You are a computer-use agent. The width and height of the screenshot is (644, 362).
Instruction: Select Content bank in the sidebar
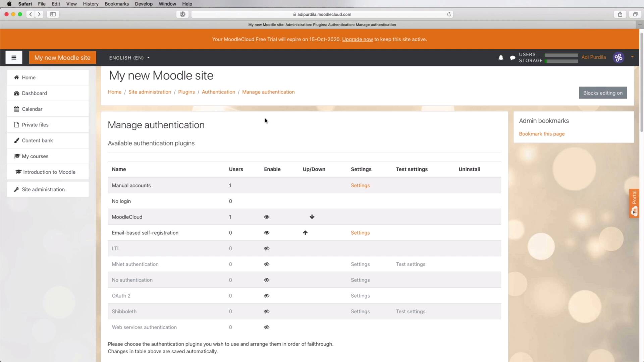[x=37, y=140]
